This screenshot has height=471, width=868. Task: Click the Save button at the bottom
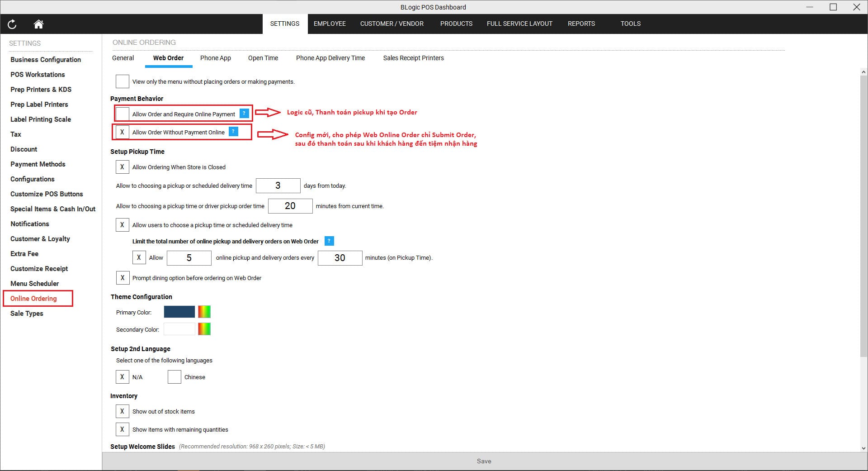484,461
